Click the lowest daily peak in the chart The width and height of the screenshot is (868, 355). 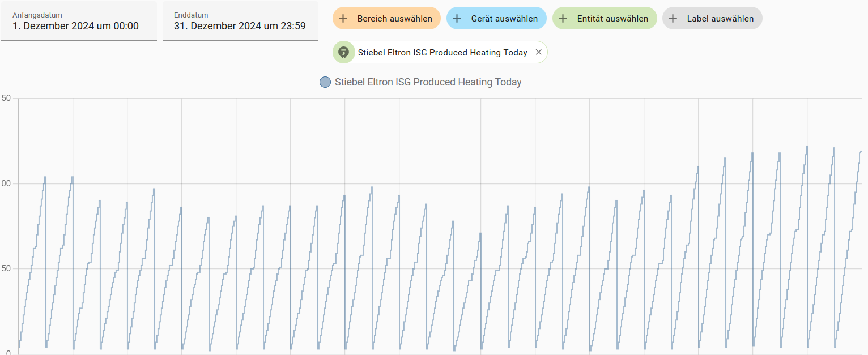point(480,233)
